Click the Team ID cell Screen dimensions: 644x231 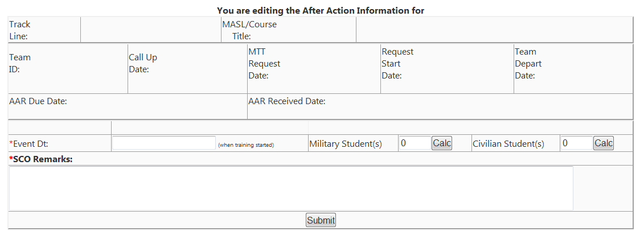click(20, 63)
